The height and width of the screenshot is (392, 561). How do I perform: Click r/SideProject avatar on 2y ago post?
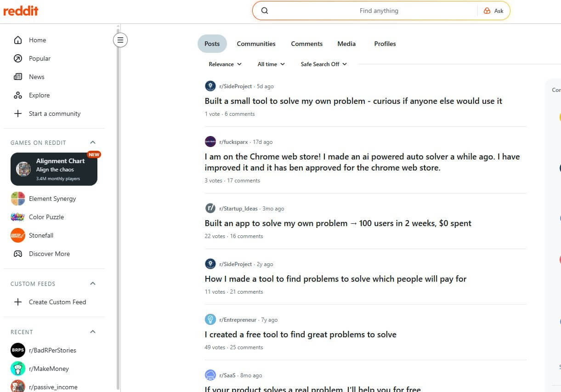[x=210, y=264]
